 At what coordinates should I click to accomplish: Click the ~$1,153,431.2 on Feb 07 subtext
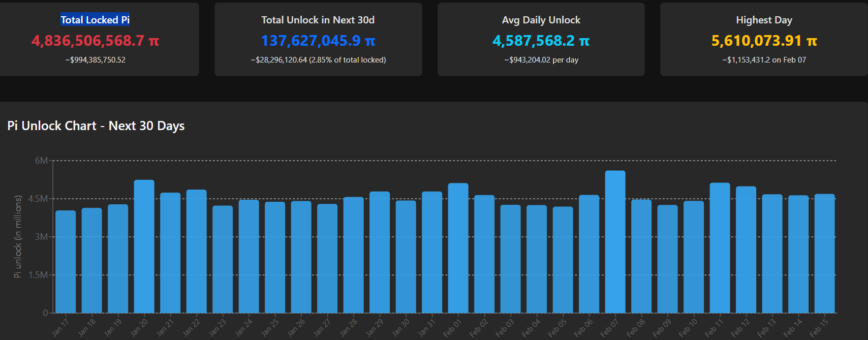point(764,60)
